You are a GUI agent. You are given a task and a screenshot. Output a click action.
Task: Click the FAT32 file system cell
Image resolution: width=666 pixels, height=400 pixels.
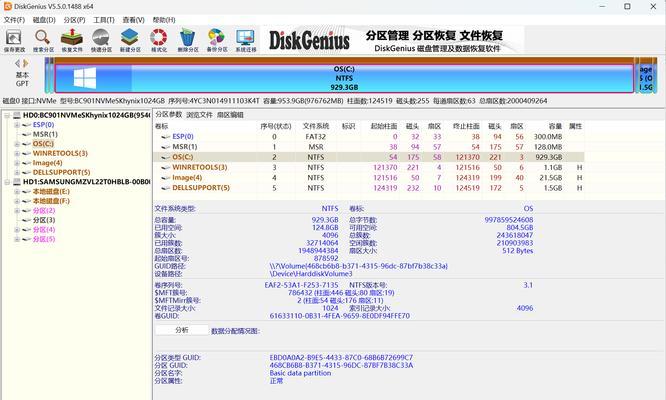tap(316, 137)
